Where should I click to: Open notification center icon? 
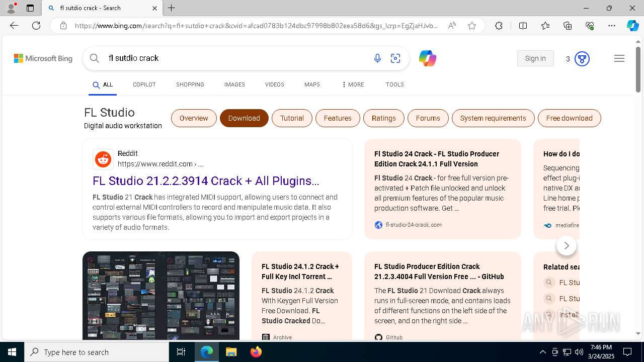[627, 352]
